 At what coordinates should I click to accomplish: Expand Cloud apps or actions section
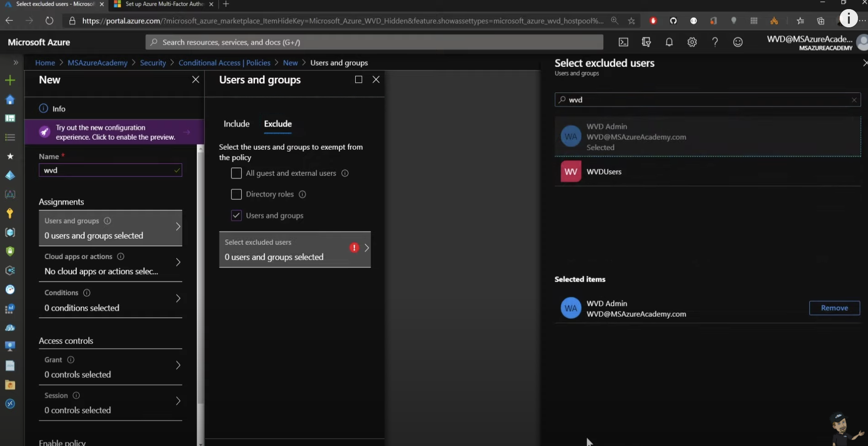(x=110, y=264)
